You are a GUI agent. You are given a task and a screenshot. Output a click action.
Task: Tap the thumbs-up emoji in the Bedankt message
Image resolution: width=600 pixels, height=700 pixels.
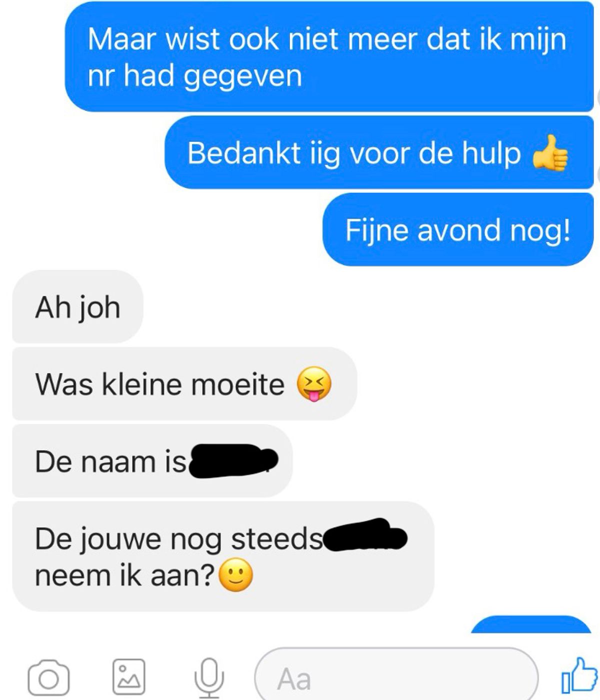pos(550,153)
